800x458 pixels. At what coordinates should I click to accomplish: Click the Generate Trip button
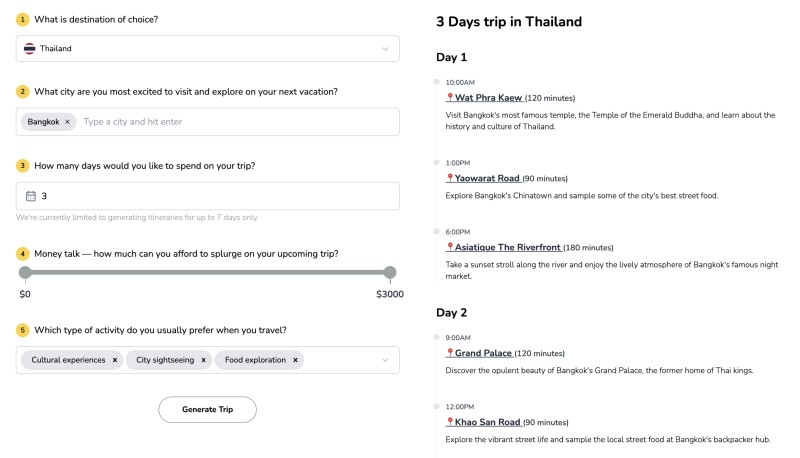[208, 410]
